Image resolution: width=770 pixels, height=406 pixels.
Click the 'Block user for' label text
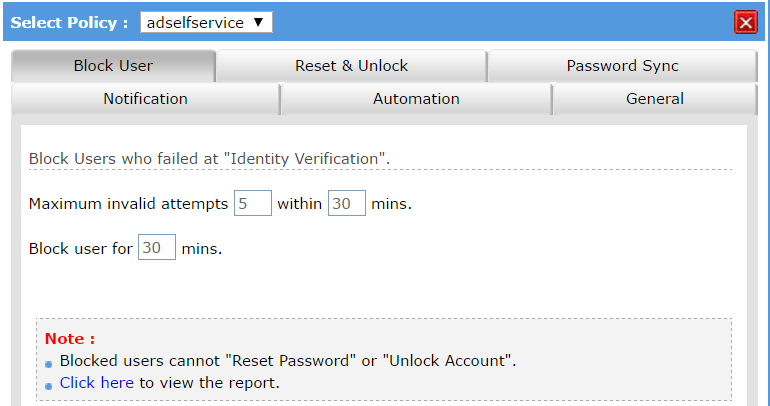pos(80,248)
